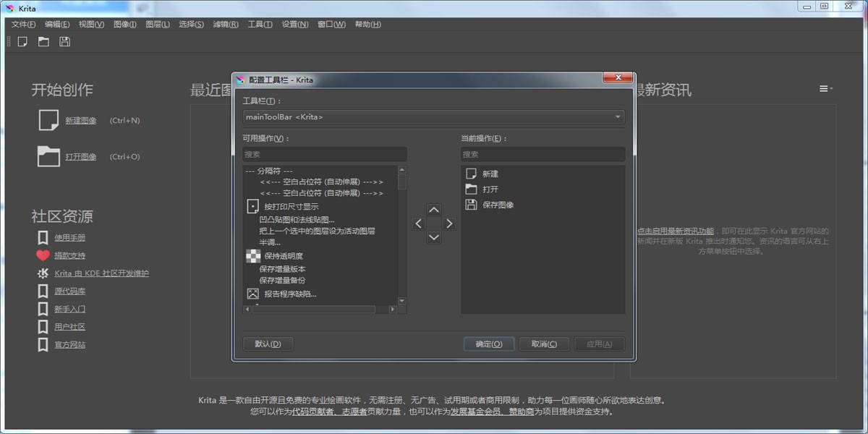Click the 报告程序缺陷 bug icon

[x=253, y=293]
